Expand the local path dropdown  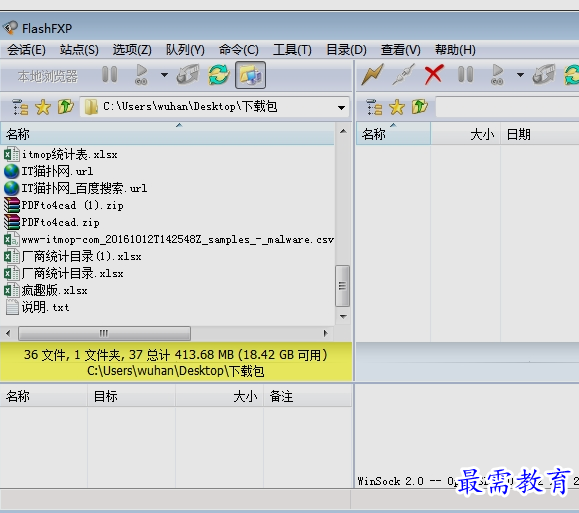tap(341, 107)
